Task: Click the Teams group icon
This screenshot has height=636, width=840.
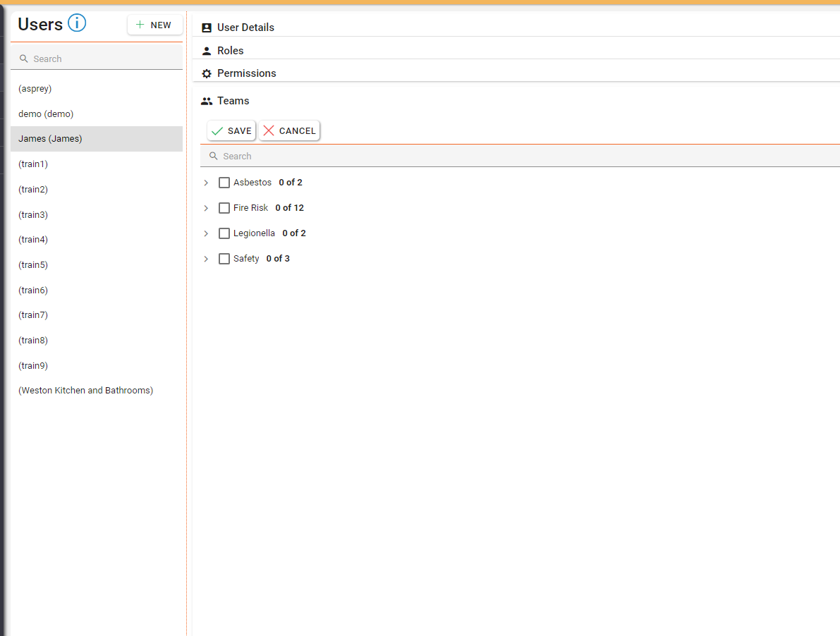Action: (x=207, y=101)
